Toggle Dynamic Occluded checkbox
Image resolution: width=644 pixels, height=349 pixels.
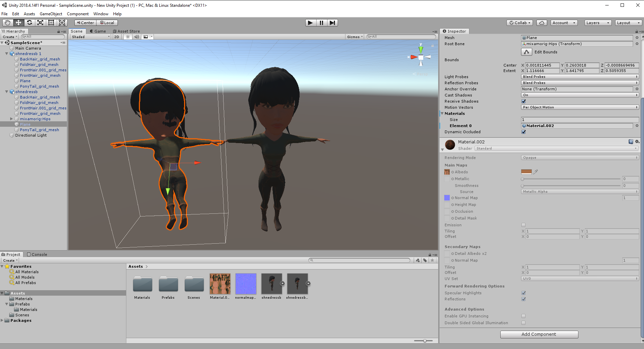click(x=523, y=132)
